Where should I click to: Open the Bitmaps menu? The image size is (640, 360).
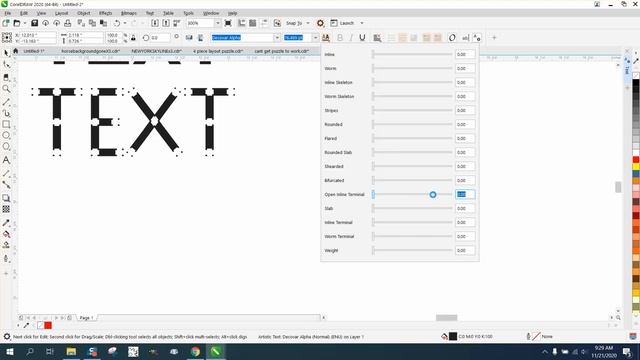pyautogui.click(x=129, y=13)
